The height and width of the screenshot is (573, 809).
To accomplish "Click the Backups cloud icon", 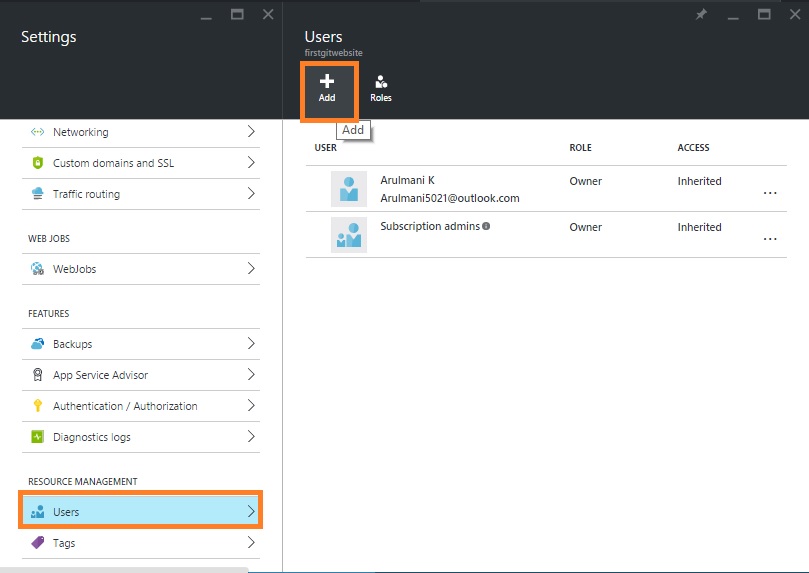I will pos(38,344).
